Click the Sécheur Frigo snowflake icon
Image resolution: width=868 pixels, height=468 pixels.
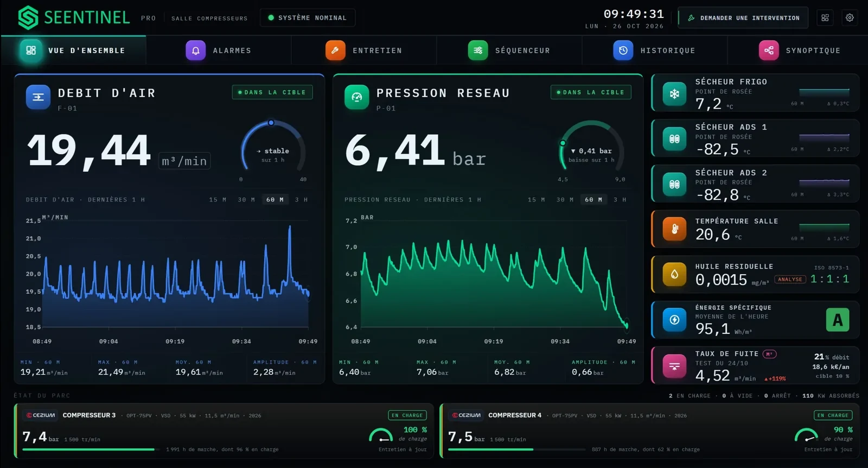pyautogui.click(x=674, y=94)
